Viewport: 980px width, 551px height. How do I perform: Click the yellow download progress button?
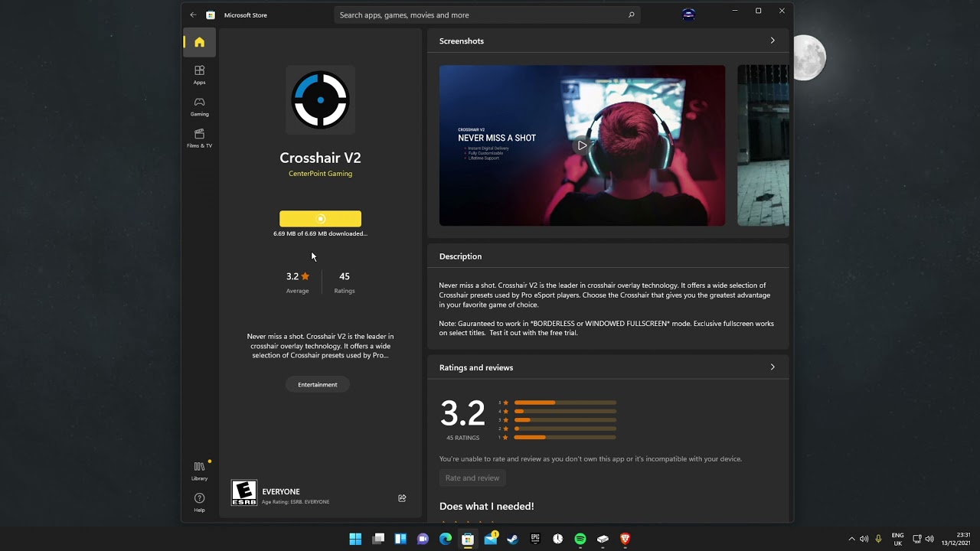coord(320,219)
